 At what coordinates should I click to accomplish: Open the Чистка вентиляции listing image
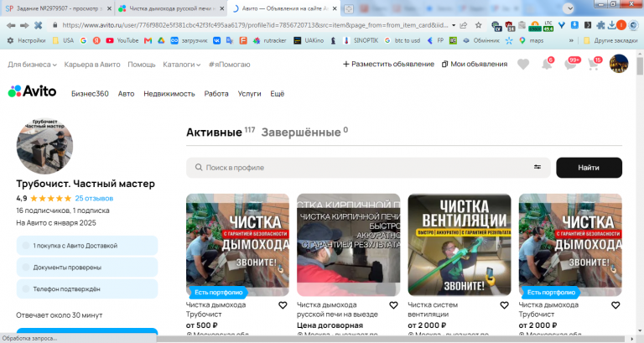coord(460,245)
